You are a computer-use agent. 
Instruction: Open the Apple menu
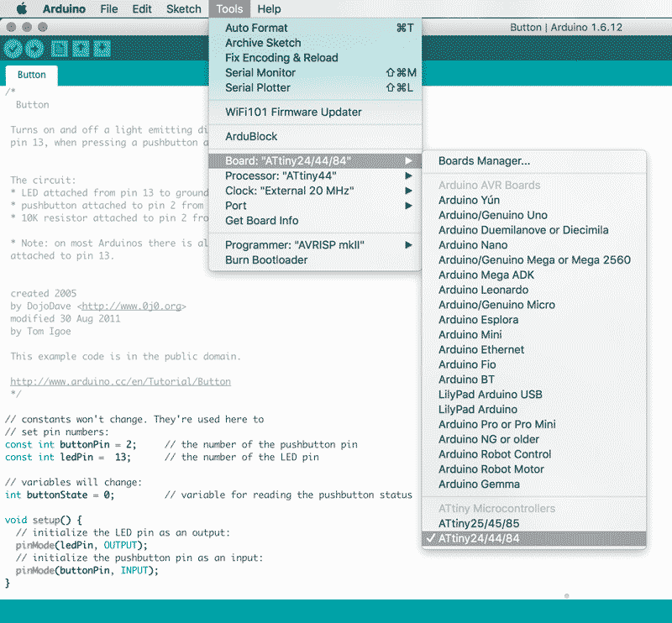(22, 8)
